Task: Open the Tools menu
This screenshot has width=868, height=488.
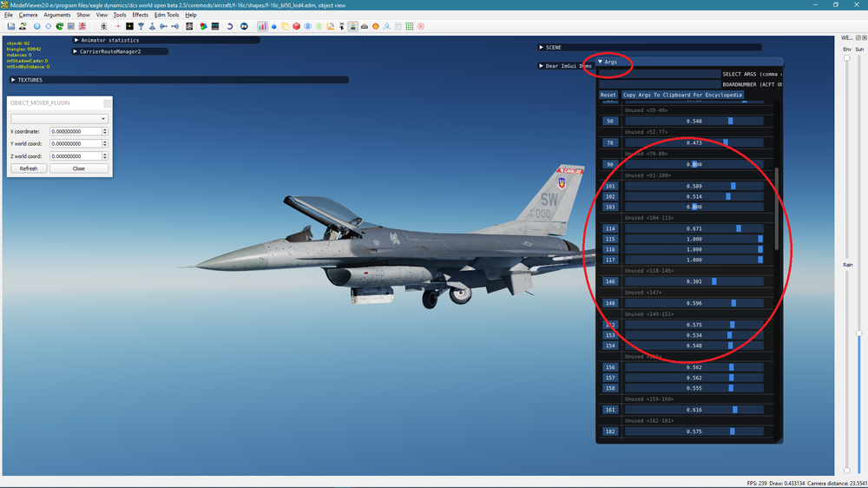Action: pos(120,15)
